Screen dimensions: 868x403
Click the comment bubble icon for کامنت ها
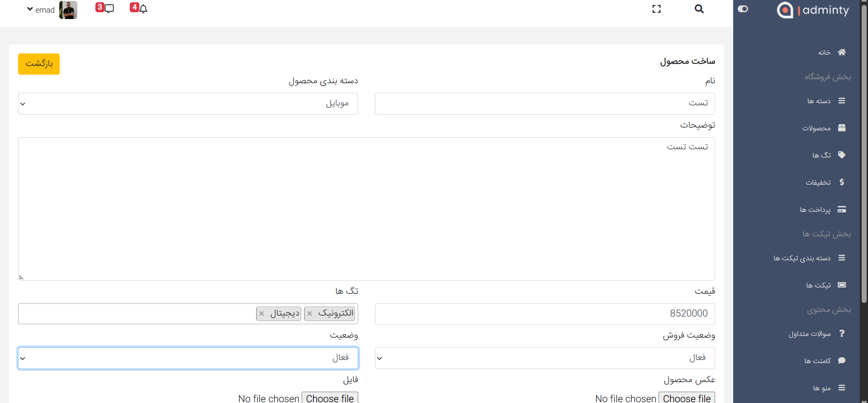point(841,360)
